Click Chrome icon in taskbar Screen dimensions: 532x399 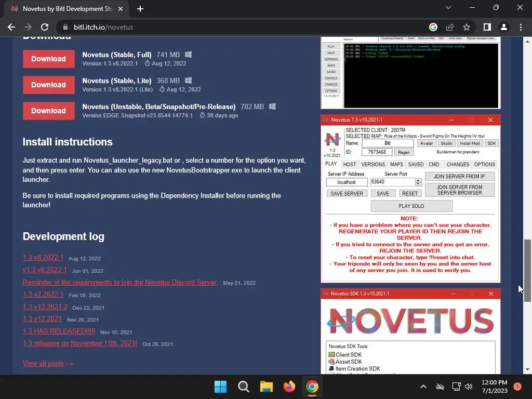coord(312,387)
